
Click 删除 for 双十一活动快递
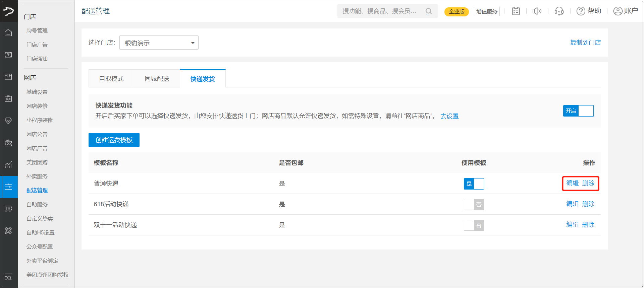[x=588, y=225]
